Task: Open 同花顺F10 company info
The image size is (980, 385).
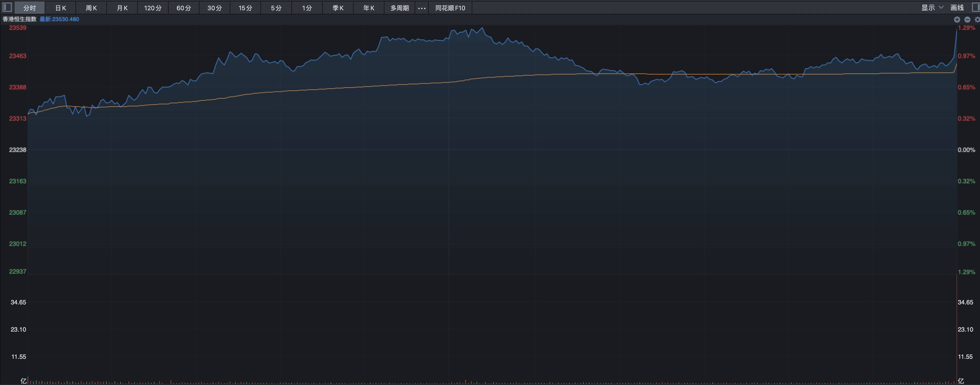Action: click(450, 8)
